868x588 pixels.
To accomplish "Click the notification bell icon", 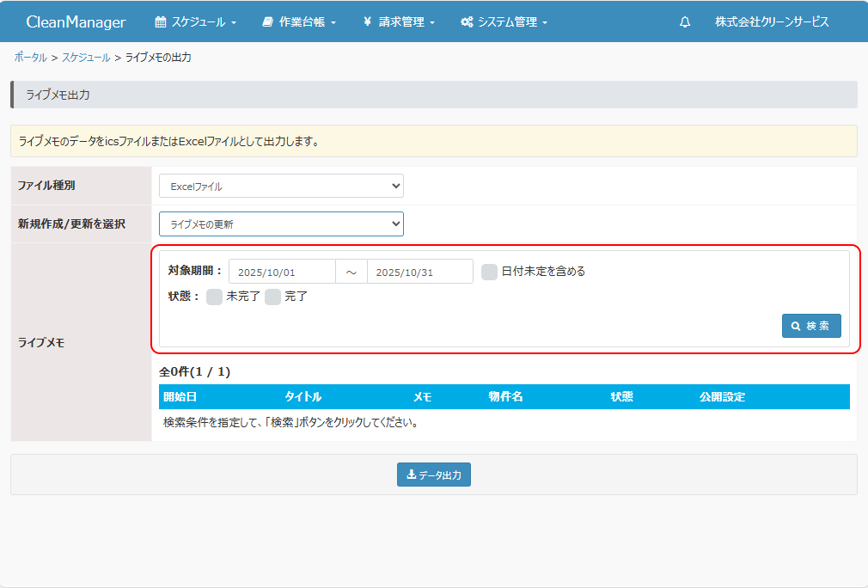I will pos(684,22).
